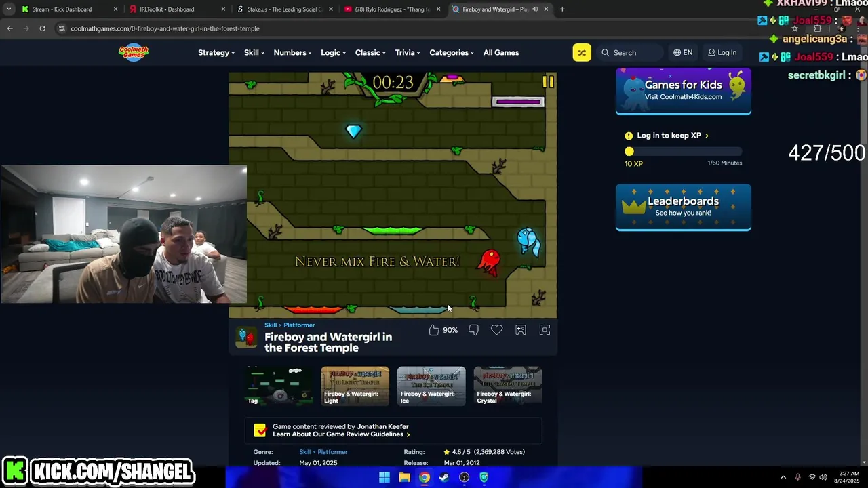Click the 4.6 / 5 rating text

click(x=461, y=452)
